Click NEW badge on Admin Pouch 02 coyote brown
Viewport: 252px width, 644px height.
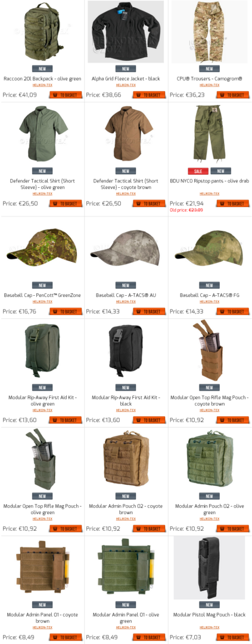coord(126,496)
